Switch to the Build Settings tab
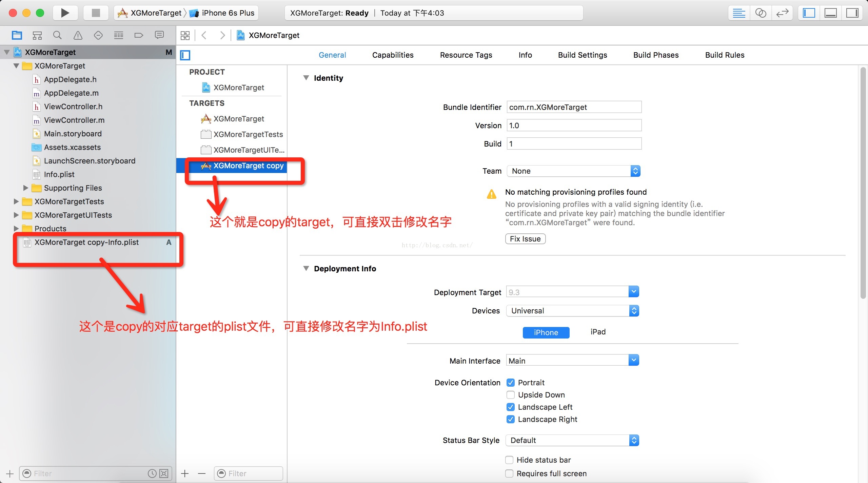868x483 pixels. [x=583, y=55]
